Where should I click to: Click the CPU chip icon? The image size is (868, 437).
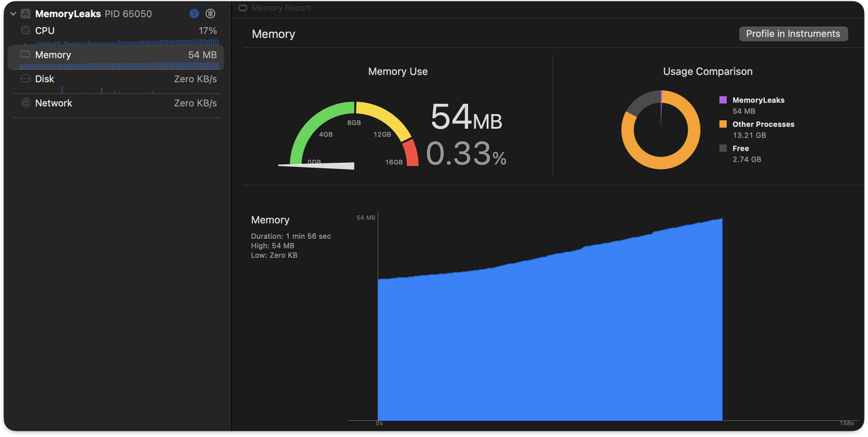point(26,31)
